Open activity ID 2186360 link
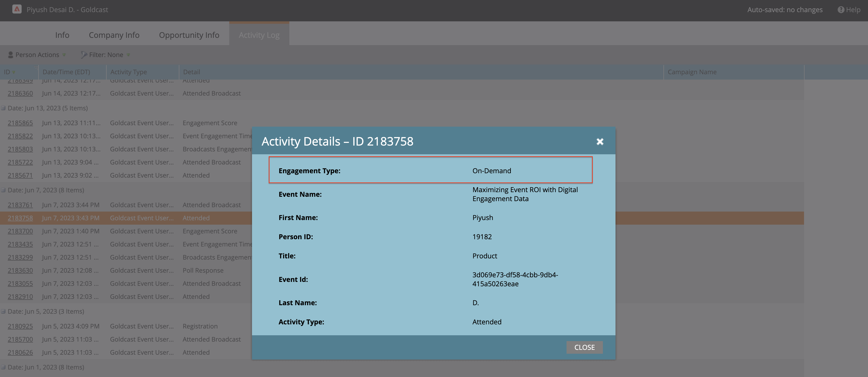The width and height of the screenshot is (868, 377). (20, 93)
